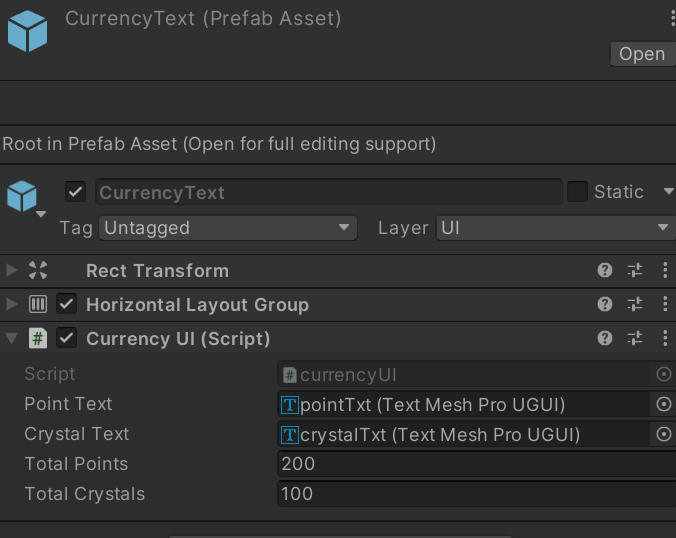Open the Tag dropdown showing Untagged
The image size is (676, 538).
(228, 228)
